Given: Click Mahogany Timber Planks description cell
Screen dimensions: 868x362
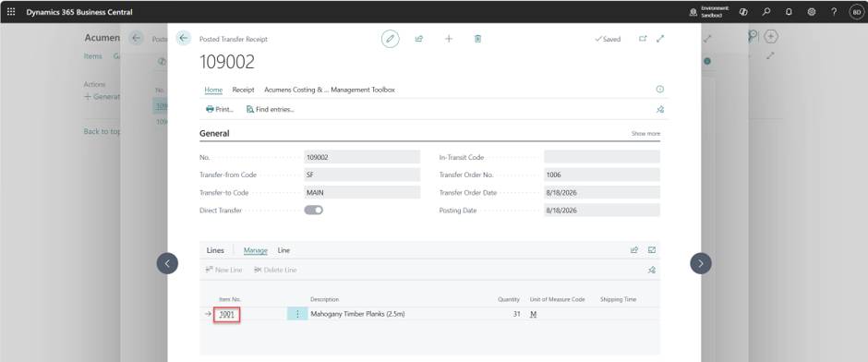Looking at the screenshot, I should [357, 314].
